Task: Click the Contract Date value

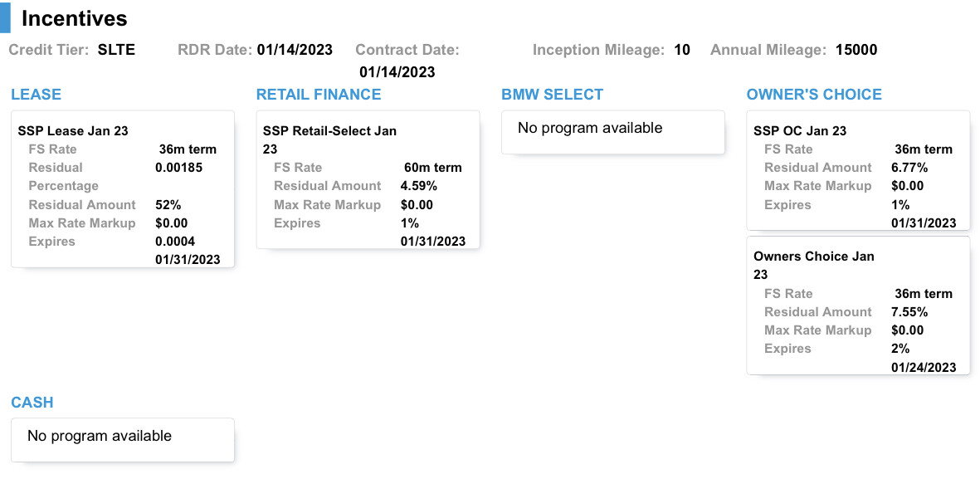Action: pos(397,72)
